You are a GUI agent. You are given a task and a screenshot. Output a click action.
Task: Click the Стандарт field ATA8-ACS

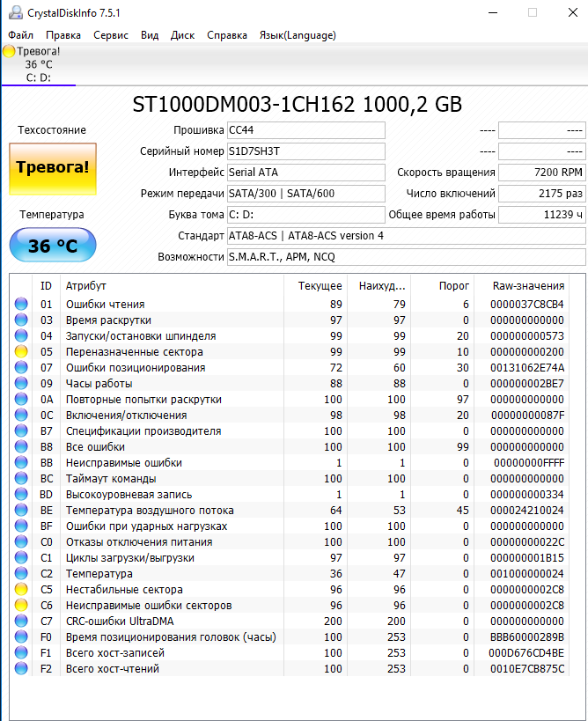[407, 236]
